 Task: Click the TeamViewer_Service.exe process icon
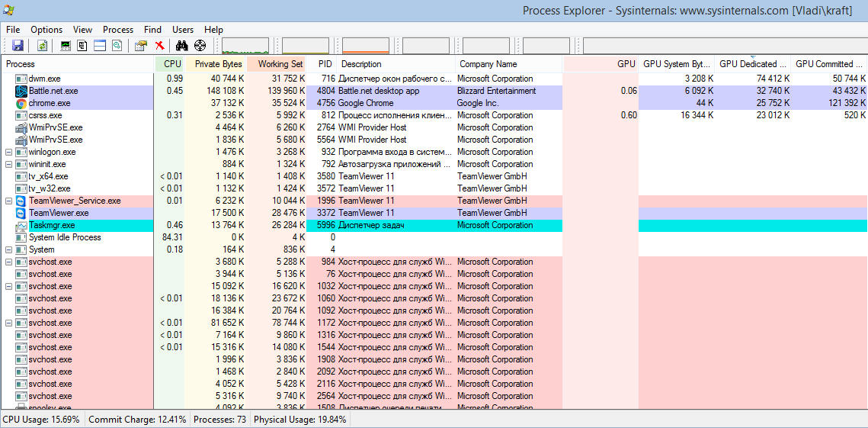tap(21, 201)
